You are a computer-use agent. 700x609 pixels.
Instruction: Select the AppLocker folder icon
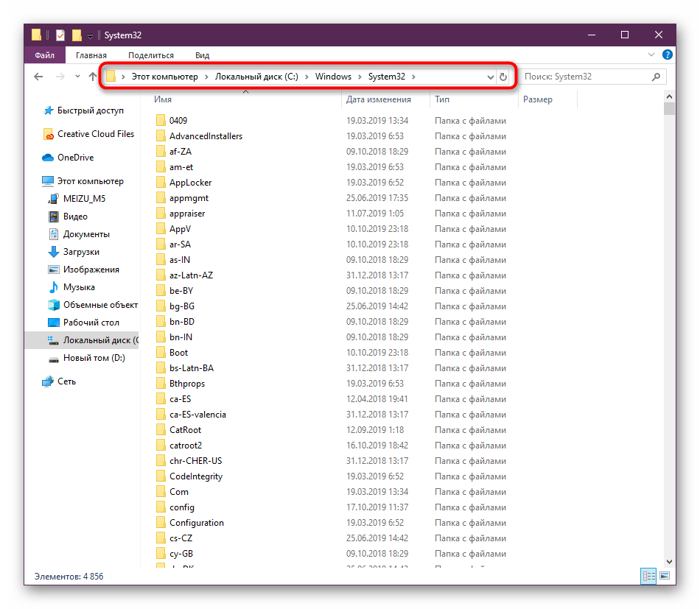(x=161, y=183)
